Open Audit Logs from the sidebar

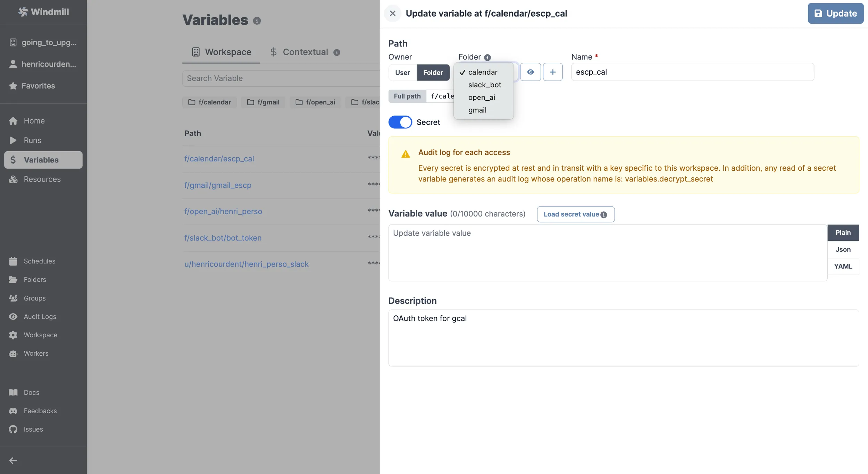click(x=40, y=316)
